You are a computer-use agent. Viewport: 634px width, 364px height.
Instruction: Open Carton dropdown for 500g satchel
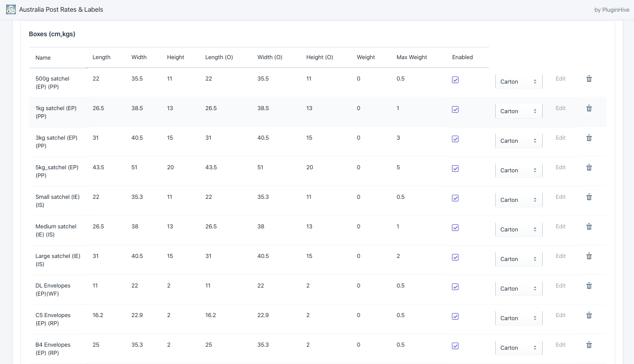pos(519,82)
